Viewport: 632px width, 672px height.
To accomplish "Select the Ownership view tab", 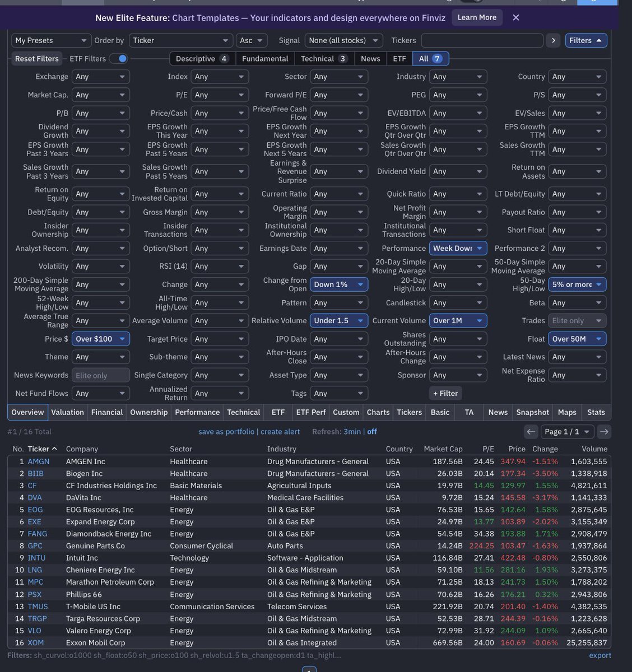I will 148,412.
